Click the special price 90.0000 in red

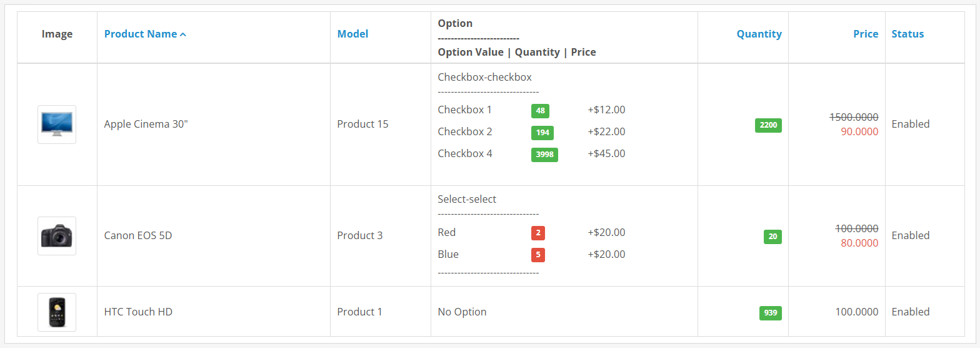point(859,131)
